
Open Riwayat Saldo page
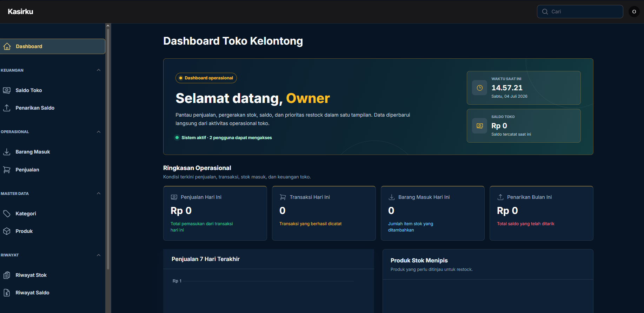(x=52, y=293)
